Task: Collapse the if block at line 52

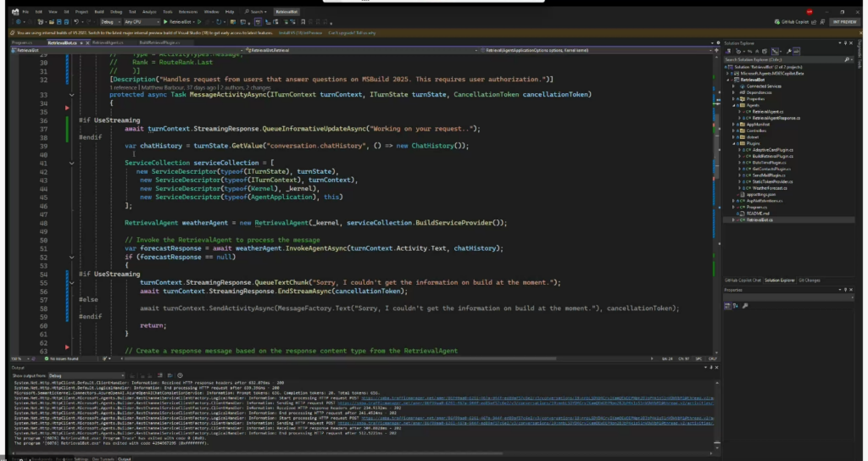Action: pos(72,258)
